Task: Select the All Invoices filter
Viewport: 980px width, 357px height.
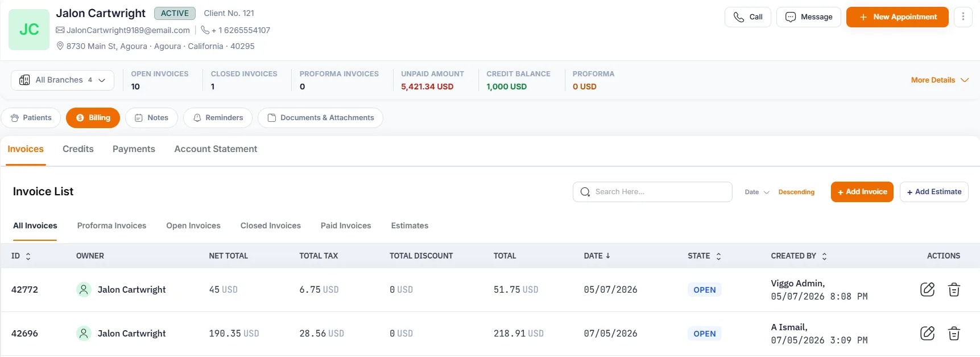Action: click(x=35, y=226)
